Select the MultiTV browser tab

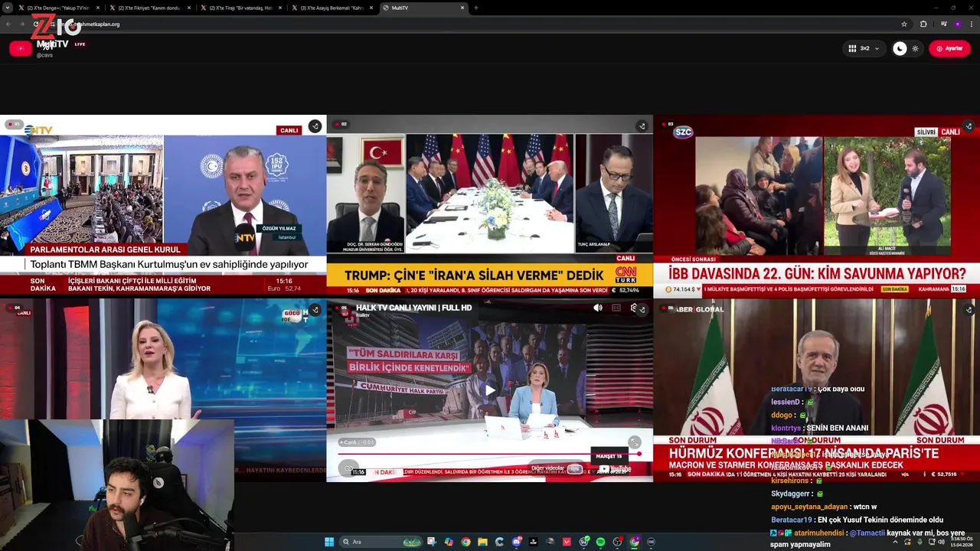(423, 8)
